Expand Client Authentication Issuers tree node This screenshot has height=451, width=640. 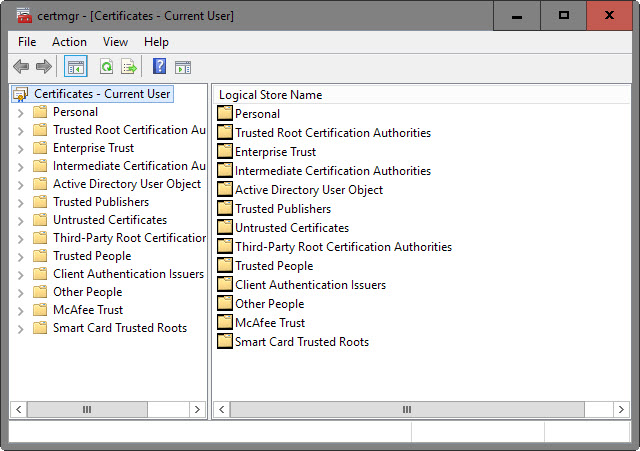[20, 275]
